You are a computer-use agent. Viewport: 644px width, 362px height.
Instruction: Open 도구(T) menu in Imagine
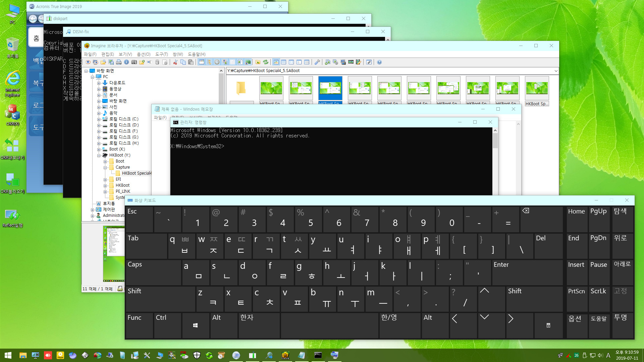coord(162,54)
